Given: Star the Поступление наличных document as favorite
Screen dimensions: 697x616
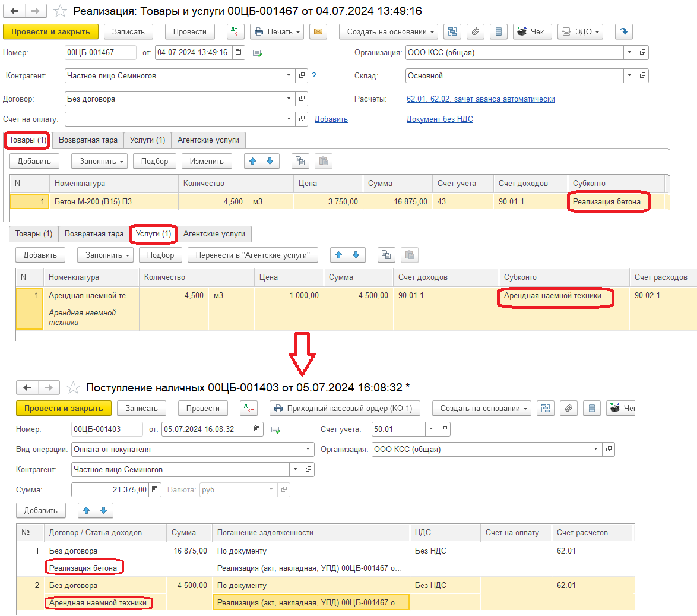Looking at the screenshot, I should 73,388.
